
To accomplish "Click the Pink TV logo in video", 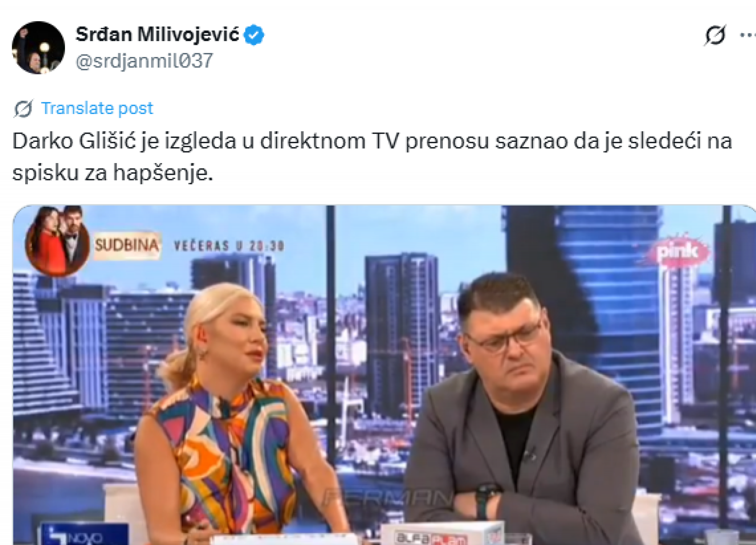I will [x=678, y=252].
